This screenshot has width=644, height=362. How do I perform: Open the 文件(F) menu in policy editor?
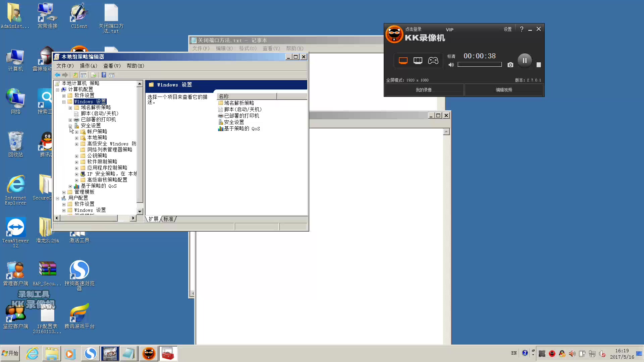[65, 66]
